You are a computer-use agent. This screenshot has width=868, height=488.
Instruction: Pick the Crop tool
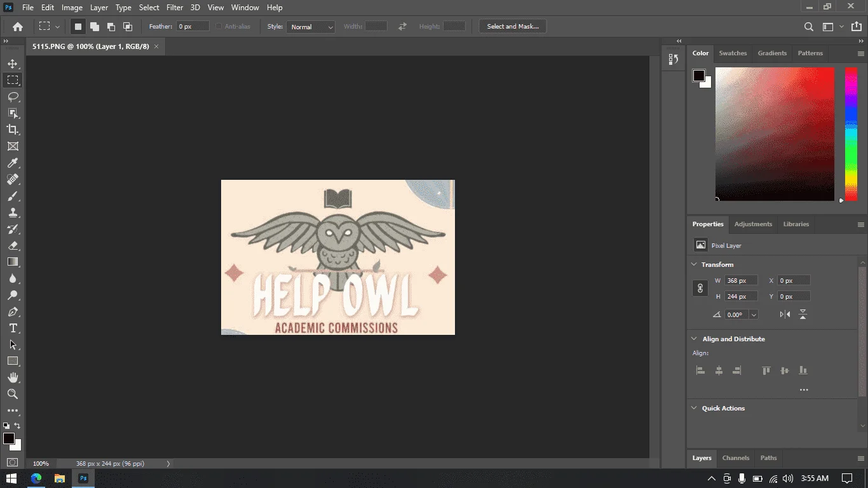(x=13, y=130)
